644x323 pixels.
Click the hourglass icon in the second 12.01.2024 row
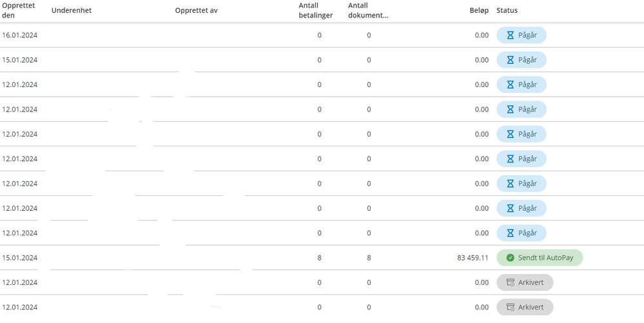(510, 110)
